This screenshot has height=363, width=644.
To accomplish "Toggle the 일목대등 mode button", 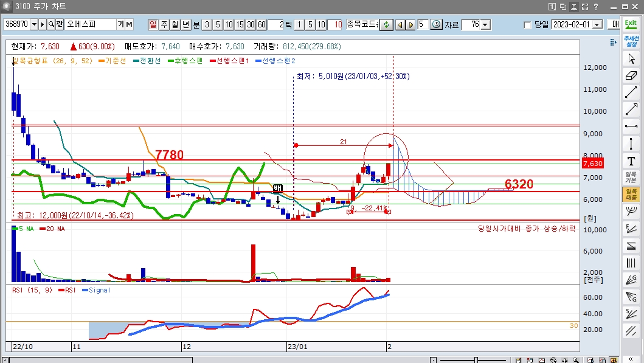I will [x=631, y=195].
